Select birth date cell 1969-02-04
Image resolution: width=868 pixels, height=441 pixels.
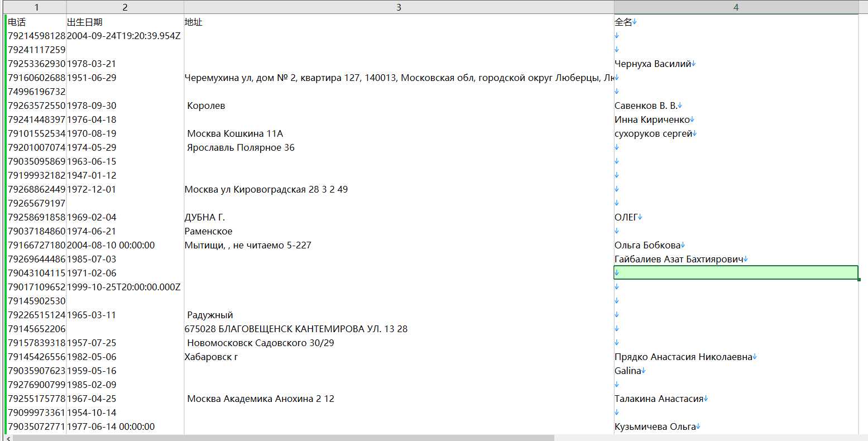click(x=125, y=217)
